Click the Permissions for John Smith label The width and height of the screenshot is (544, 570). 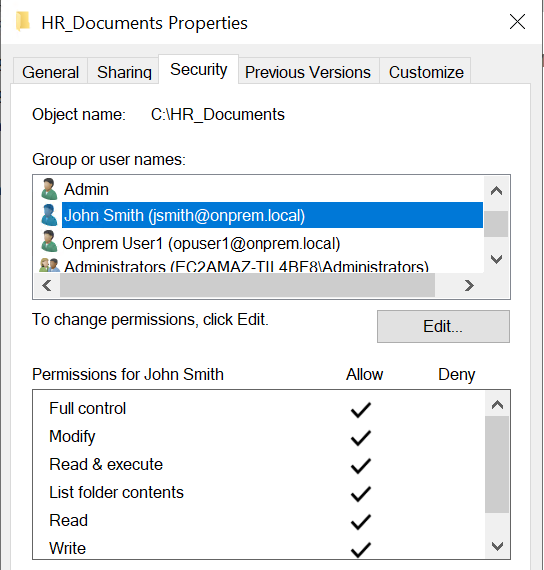(x=128, y=374)
